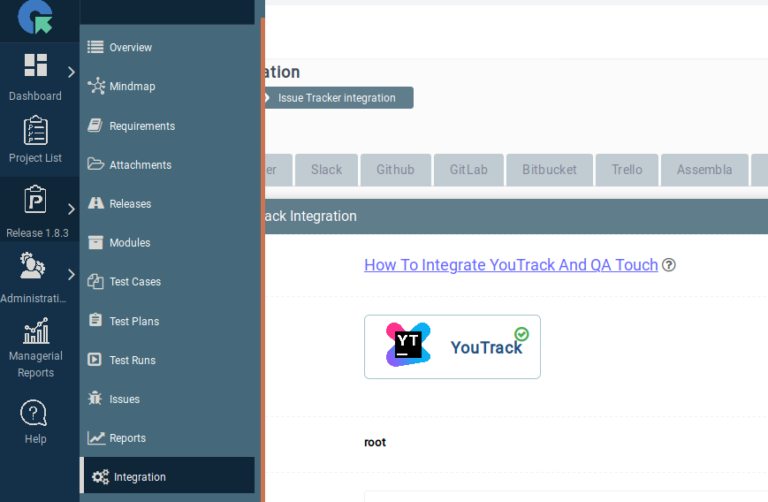Click the Help question mark icon
This screenshot has height=502, width=768.
point(34,412)
